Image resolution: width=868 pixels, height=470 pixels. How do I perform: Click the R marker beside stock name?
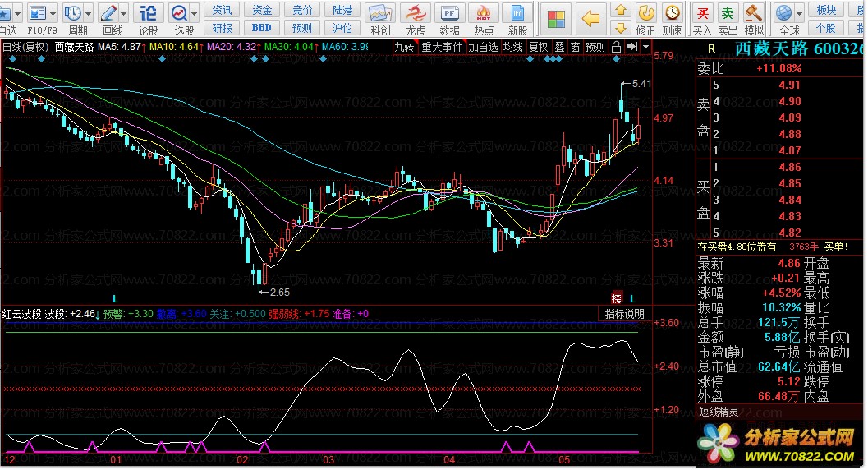(x=711, y=49)
